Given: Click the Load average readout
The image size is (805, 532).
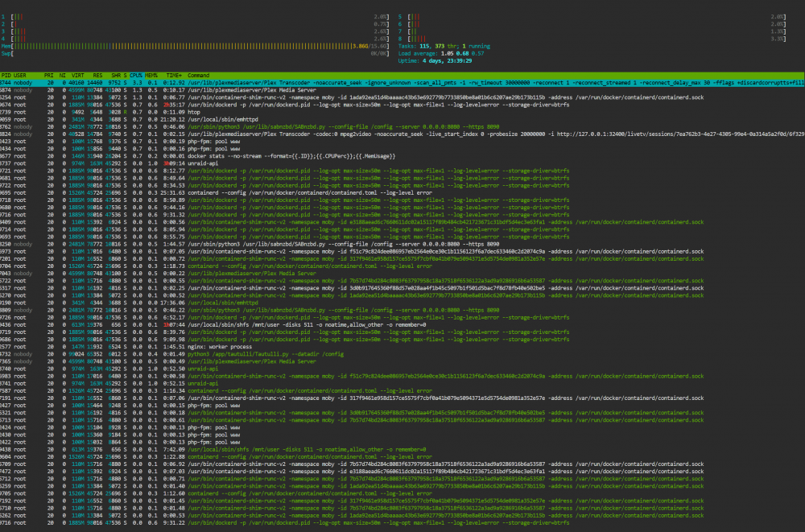Looking at the screenshot, I should 441,53.
